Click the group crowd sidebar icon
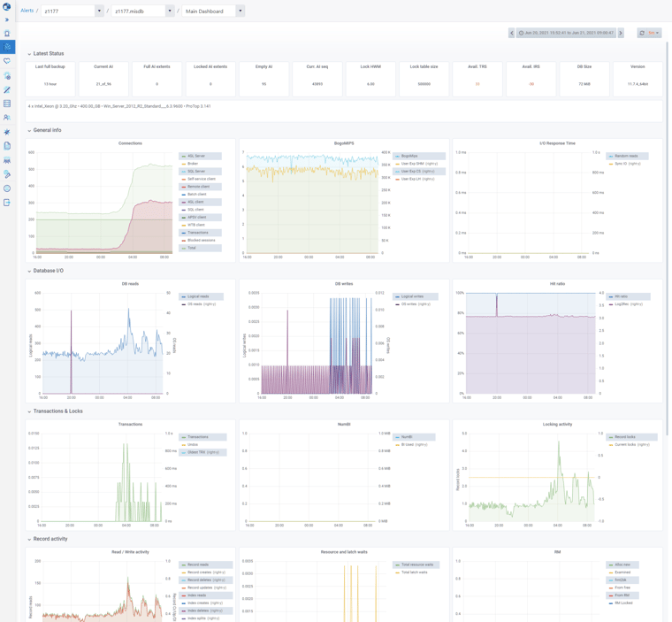The height and width of the screenshot is (622, 672). coord(7,160)
